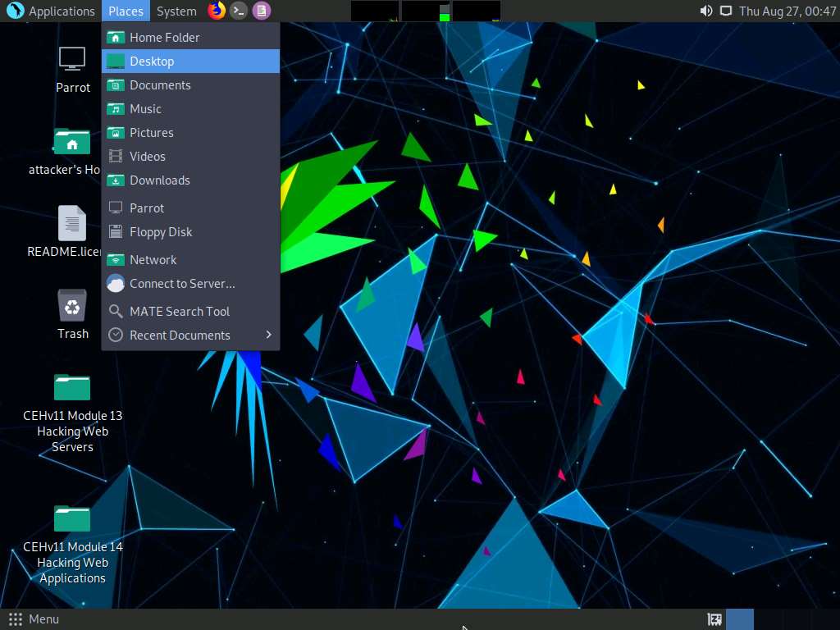This screenshot has height=630, width=840.
Task: Select Downloads in the Places menu
Action: point(160,180)
